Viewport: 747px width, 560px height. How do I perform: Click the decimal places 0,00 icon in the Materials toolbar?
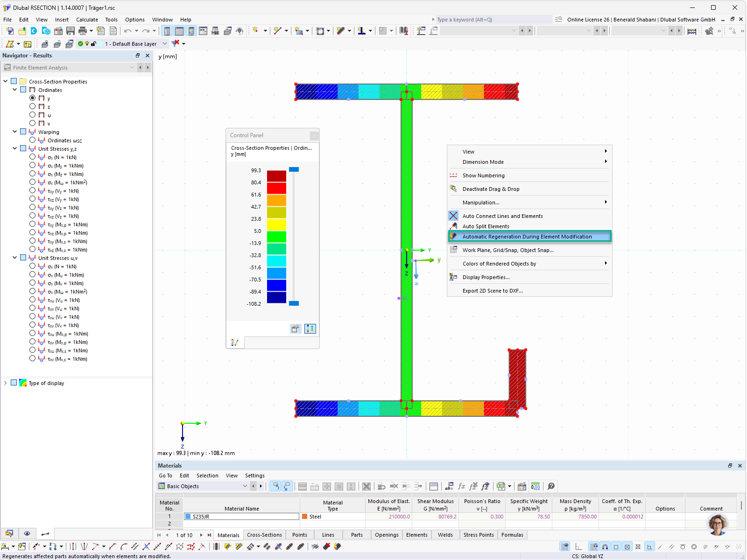536,486
